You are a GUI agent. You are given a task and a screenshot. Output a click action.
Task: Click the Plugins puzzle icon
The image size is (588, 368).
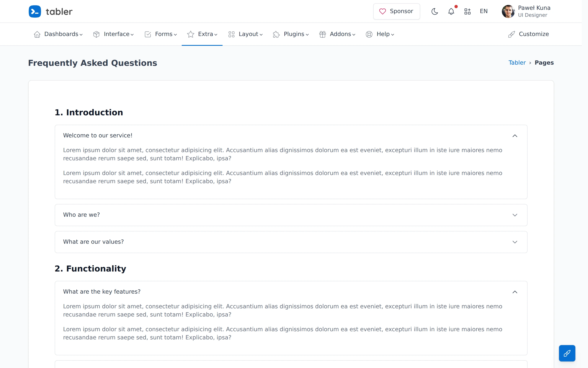(x=276, y=34)
